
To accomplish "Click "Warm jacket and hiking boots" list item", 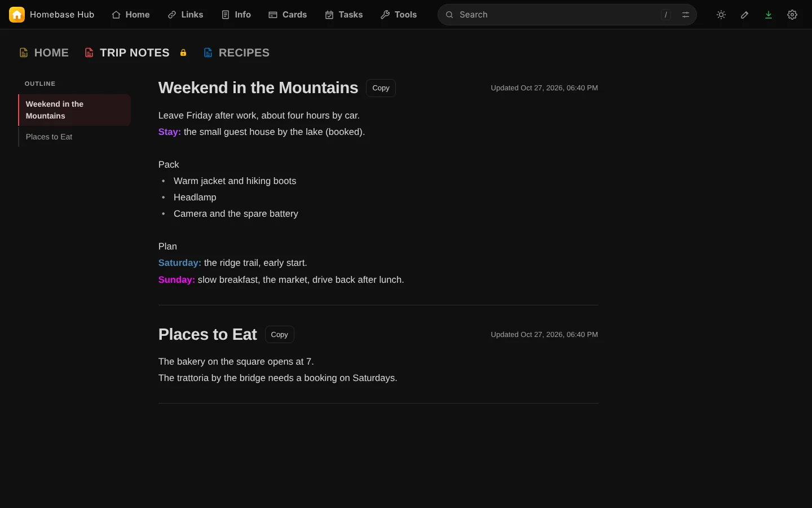I will point(235,181).
